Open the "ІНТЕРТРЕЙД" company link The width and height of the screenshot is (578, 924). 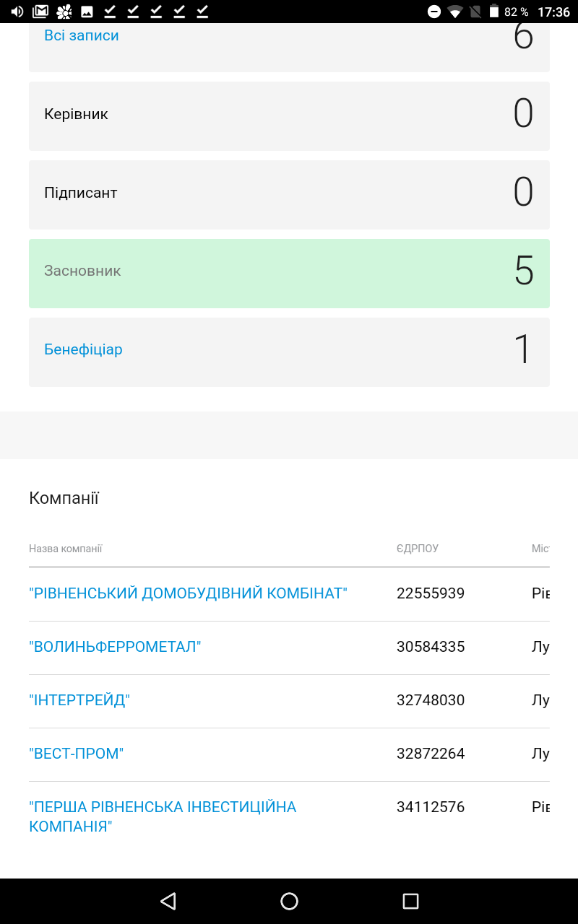(79, 700)
